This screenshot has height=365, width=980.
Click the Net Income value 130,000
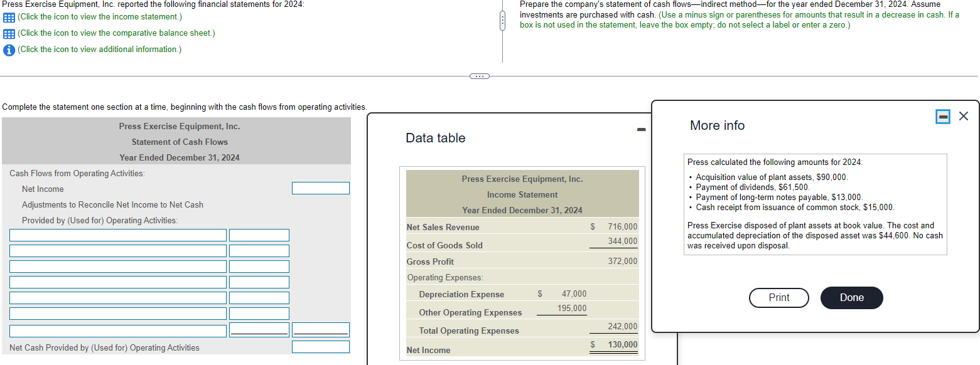622,345
